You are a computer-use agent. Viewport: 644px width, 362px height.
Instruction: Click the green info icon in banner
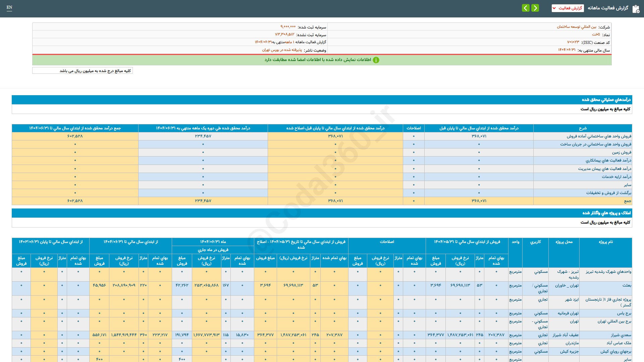pos(376,60)
